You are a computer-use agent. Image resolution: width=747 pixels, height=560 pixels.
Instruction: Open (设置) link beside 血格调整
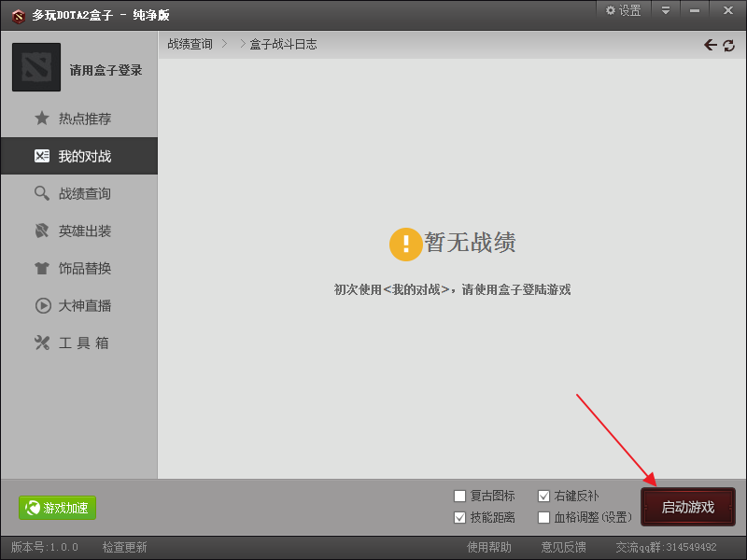[616, 517]
